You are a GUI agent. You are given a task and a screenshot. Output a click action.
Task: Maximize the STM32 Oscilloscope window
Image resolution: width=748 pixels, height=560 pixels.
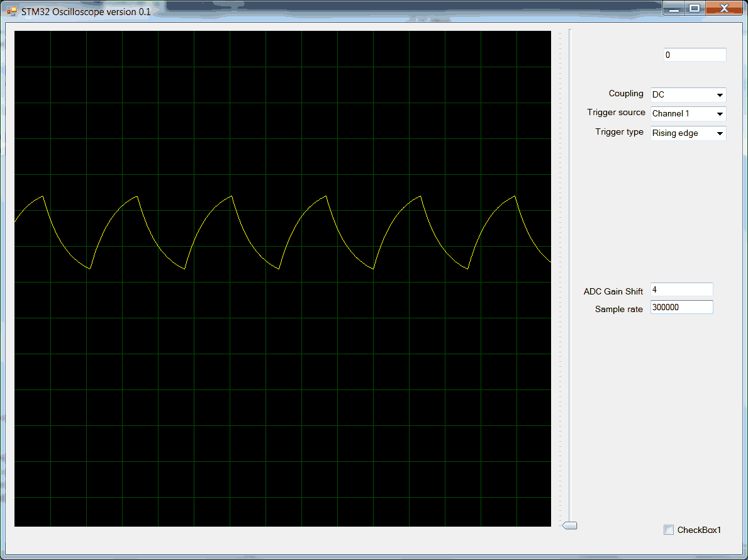click(x=695, y=9)
